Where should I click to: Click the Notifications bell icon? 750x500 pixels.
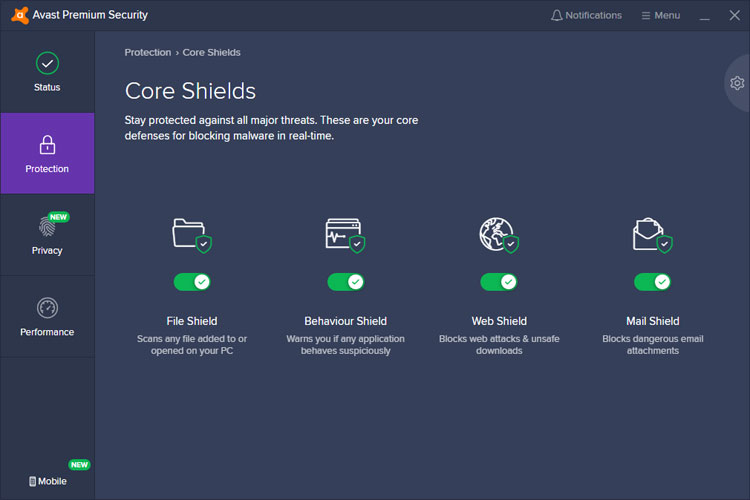tap(556, 15)
